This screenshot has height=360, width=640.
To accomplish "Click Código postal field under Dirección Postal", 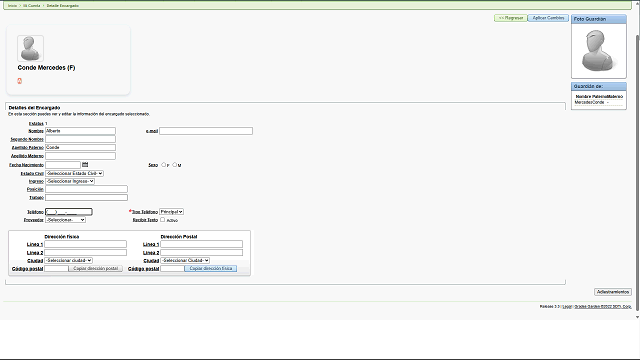I will (x=172, y=269).
